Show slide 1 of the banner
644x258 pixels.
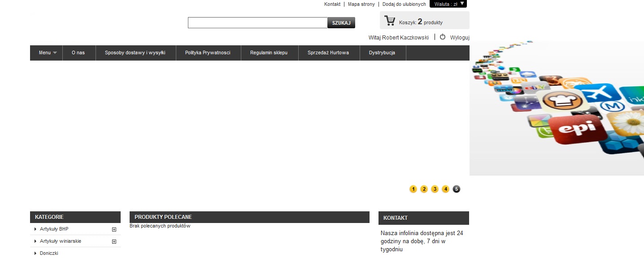[413, 189]
